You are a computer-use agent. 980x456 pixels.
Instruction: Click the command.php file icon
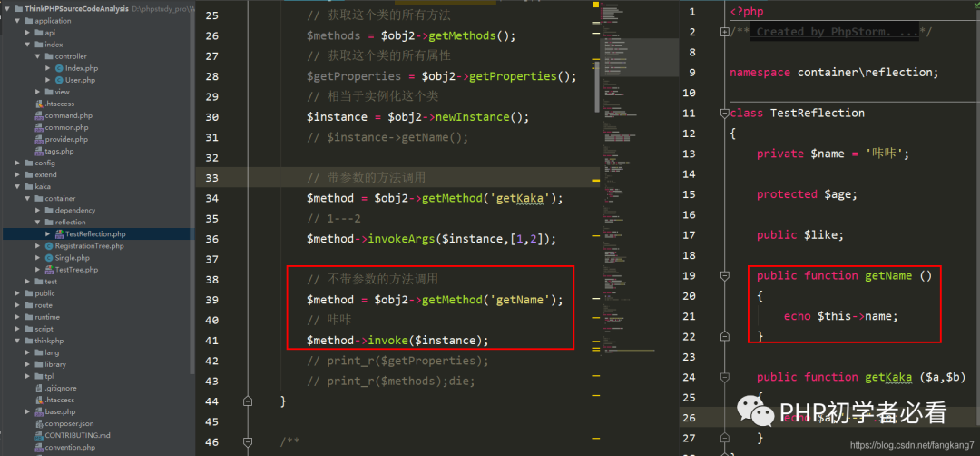click(x=39, y=115)
